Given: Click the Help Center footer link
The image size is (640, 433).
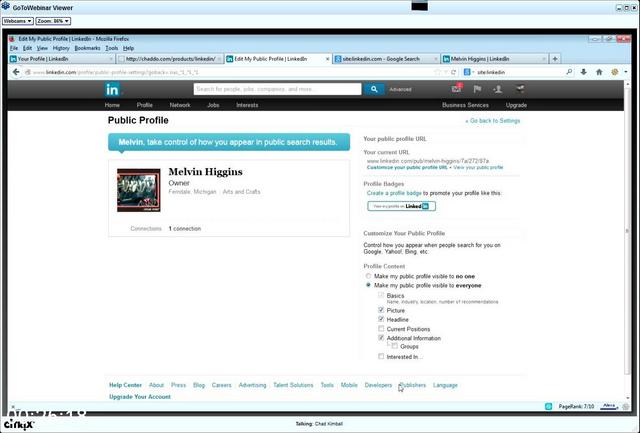Looking at the screenshot, I should (x=125, y=385).
